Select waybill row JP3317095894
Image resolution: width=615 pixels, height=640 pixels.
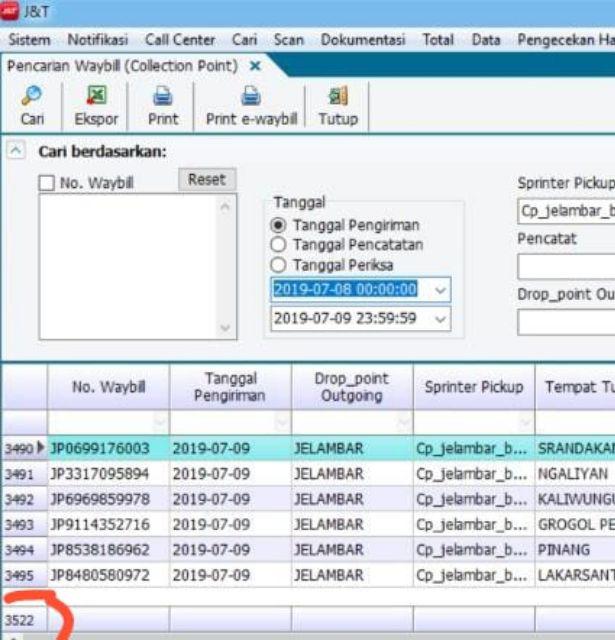(x=100, y=473)
